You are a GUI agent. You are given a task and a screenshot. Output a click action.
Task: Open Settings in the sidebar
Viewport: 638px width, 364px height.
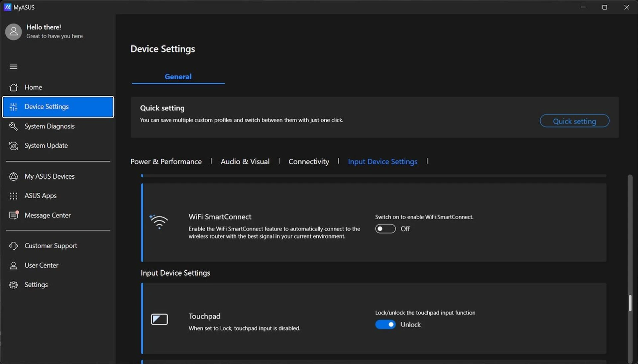(x=58, y=285)
